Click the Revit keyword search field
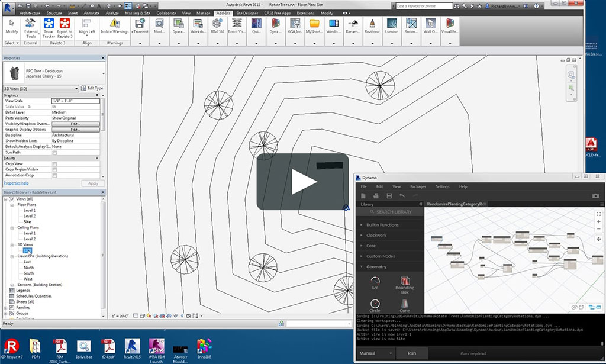 (x=424, y=6)
